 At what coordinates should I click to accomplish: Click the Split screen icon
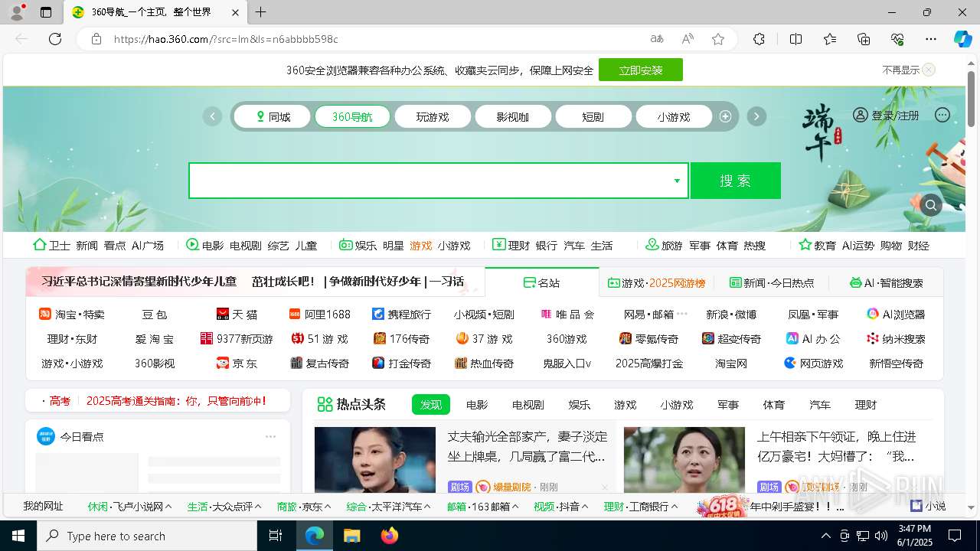795,39
